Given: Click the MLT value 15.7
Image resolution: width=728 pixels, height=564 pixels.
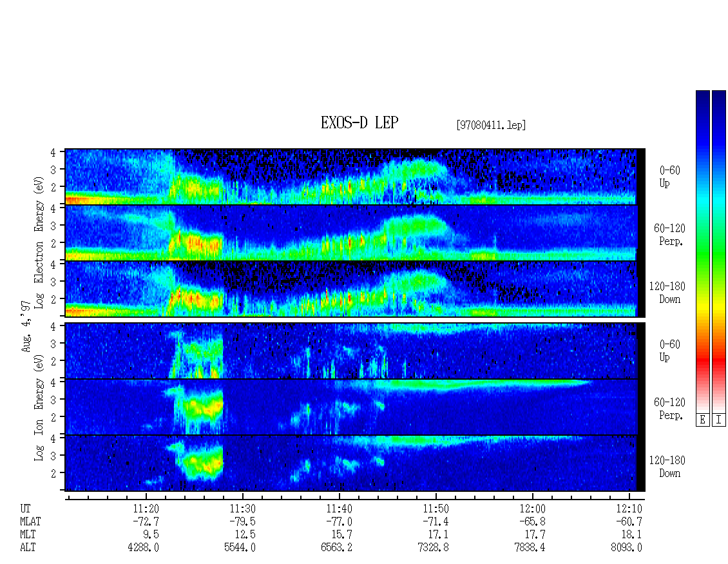Looking at the screenshot, I should point(341,535).
